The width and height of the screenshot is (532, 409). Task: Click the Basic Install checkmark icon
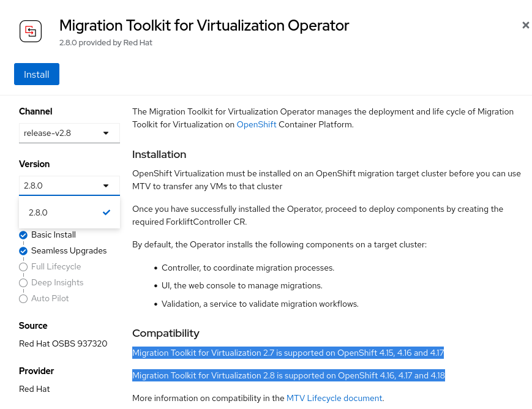(23, 235)
